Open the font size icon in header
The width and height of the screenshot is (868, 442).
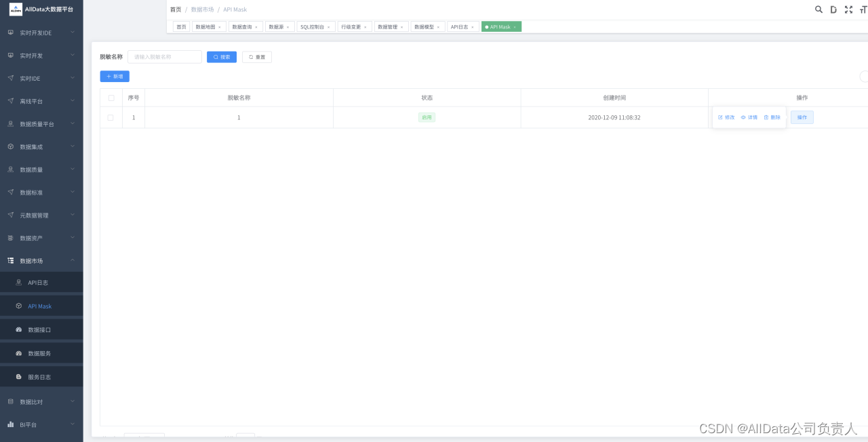863,9
